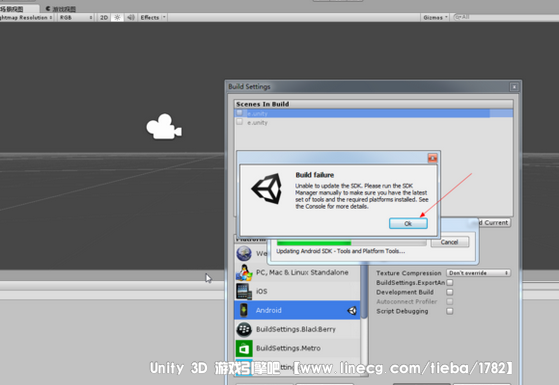Enable the Script Debugging checkbox
The image size is (559, 385).
450,311
